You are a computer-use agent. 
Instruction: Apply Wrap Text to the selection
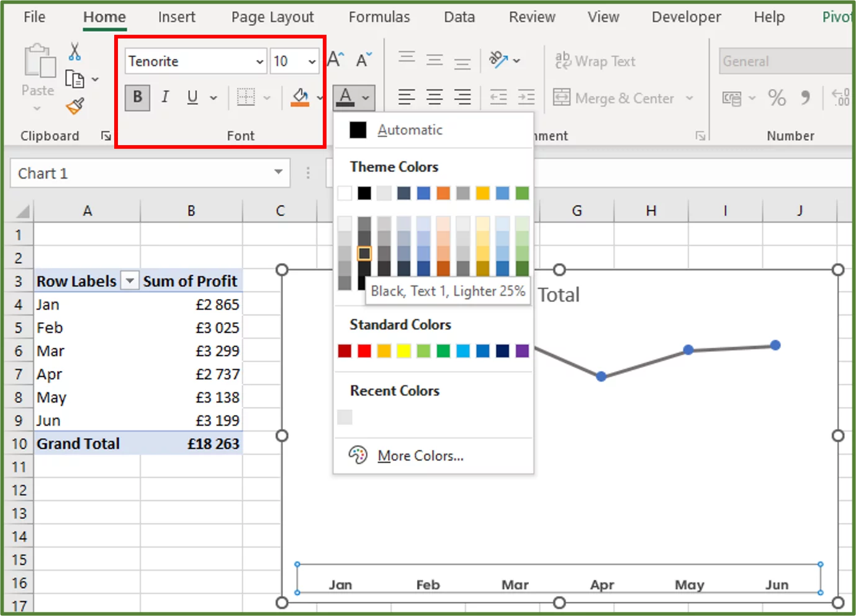595,61
